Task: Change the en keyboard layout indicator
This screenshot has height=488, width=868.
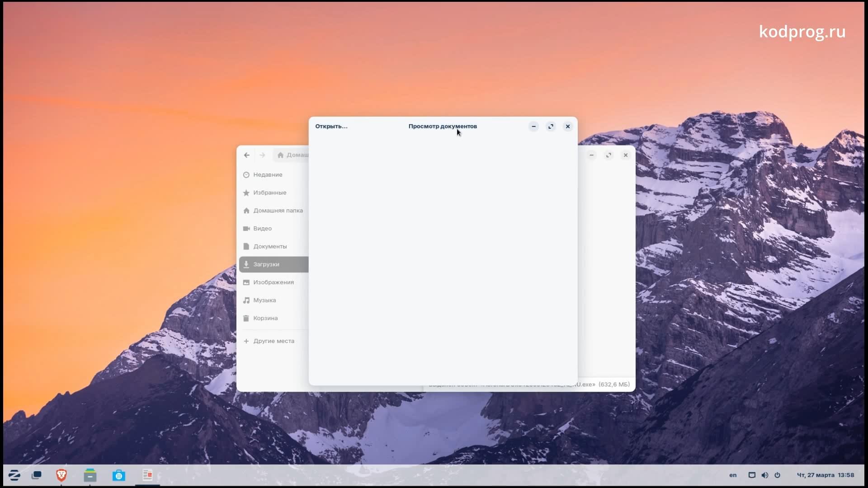Action: [733, 475]
